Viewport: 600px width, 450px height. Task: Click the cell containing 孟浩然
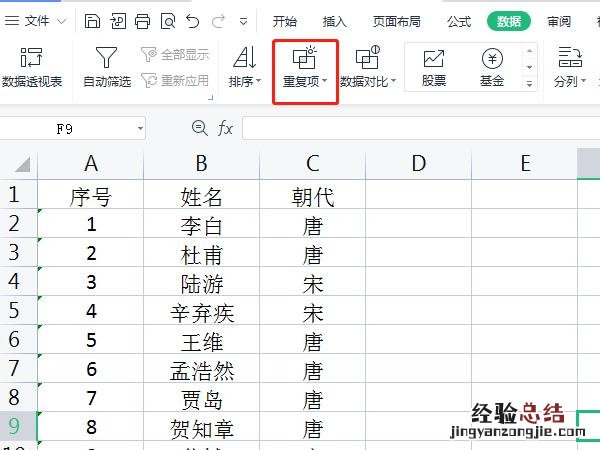[202, 370]
